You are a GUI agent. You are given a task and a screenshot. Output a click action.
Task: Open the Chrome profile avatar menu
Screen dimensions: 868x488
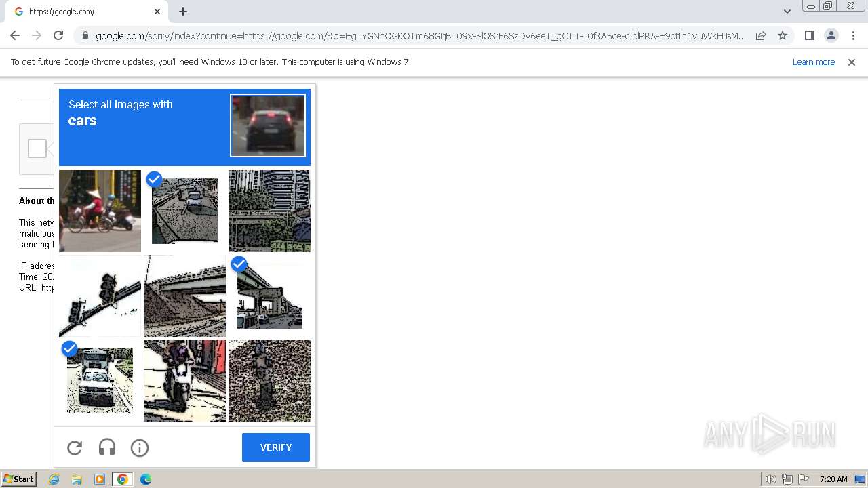pos(831,35)
